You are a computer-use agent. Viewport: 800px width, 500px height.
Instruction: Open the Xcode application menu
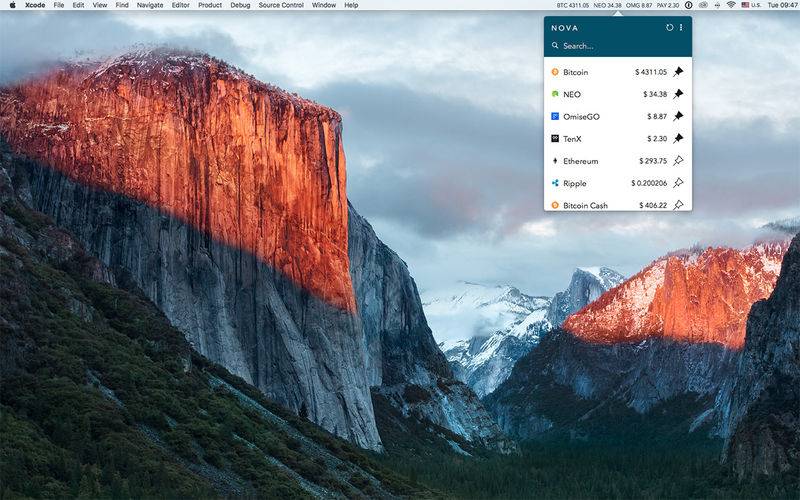35,5
